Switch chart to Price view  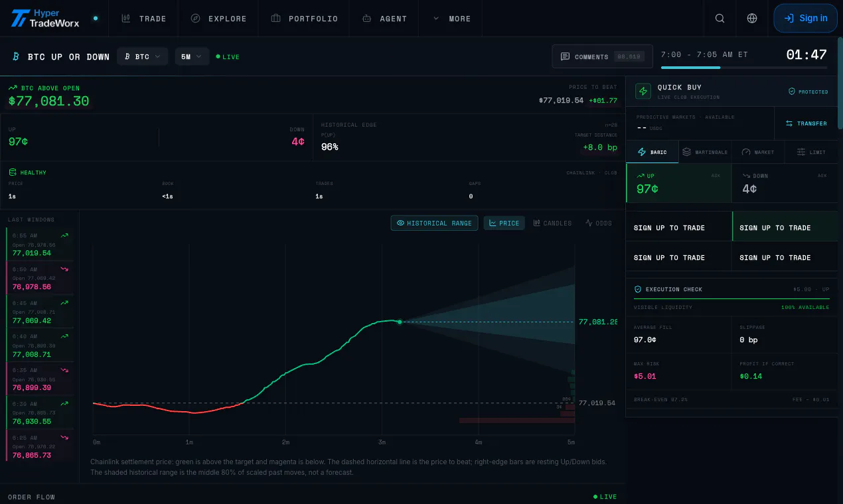tap(504, 223)
